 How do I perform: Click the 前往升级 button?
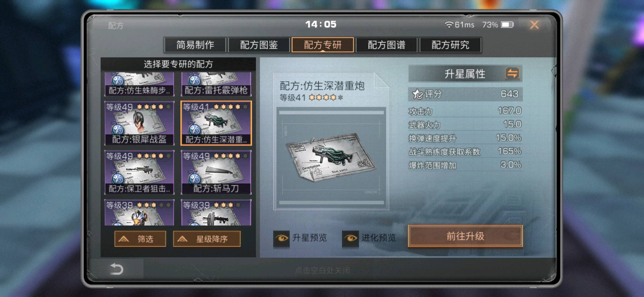tap(465, 236)
